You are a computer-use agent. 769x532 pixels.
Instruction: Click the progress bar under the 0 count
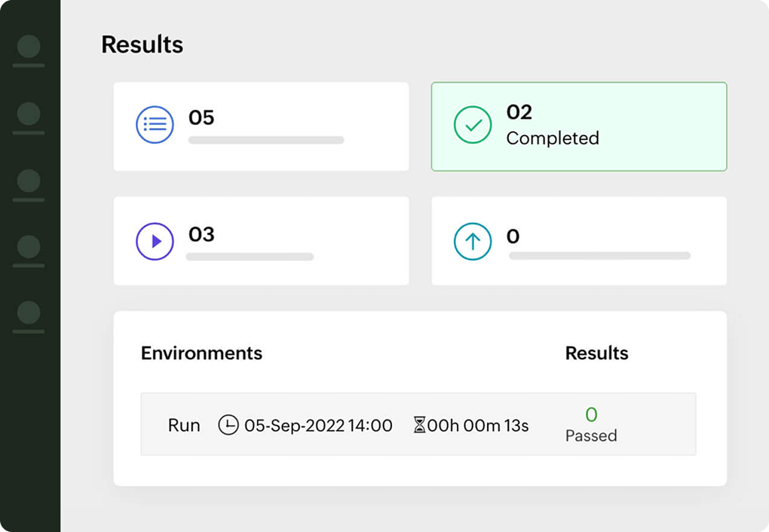[x=599, y=256]
